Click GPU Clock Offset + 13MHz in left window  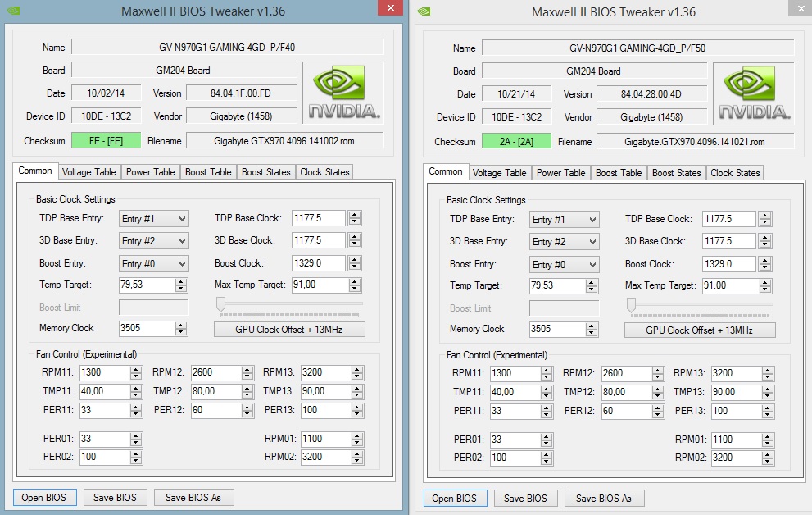tap(289, 330)
